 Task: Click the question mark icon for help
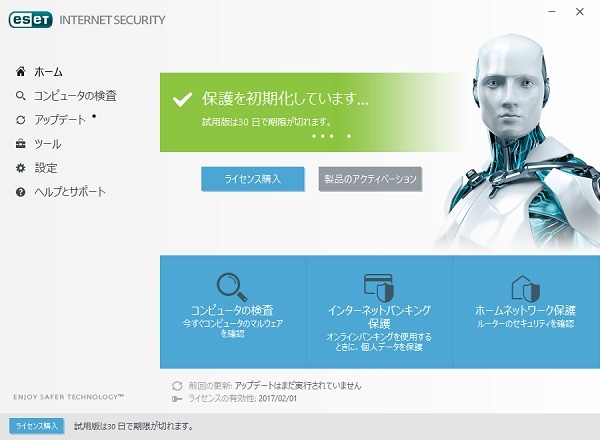point(21,192)
